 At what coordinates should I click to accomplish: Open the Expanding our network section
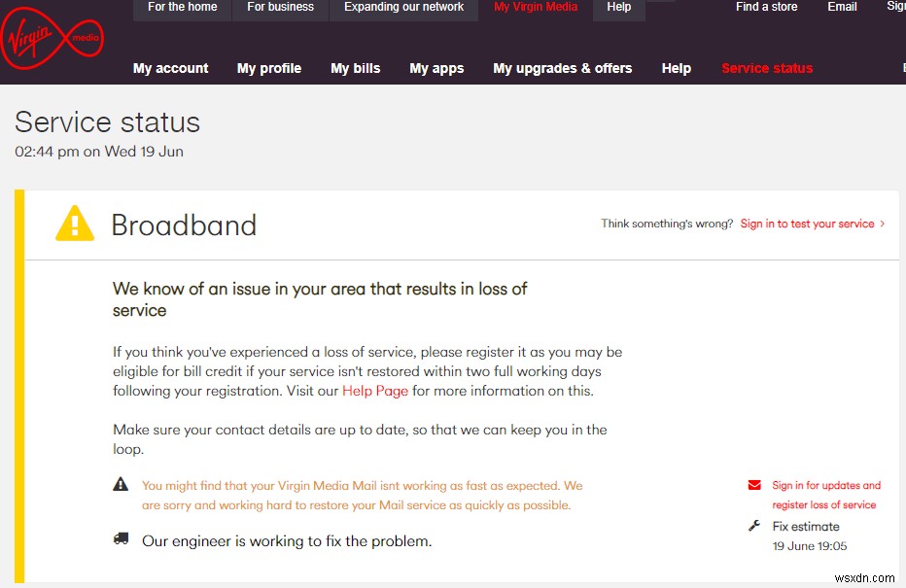click(x=403, y=7)
